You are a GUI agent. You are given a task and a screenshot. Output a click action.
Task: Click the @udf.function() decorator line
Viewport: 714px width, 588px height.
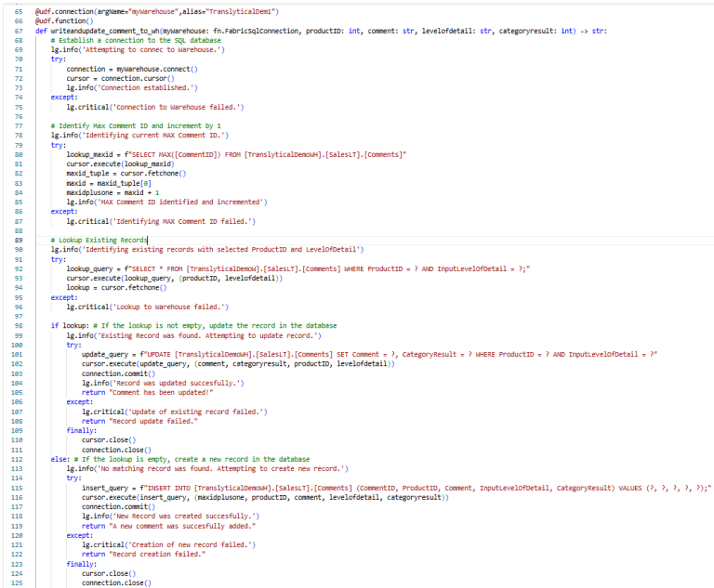click(x=64, y=21)
